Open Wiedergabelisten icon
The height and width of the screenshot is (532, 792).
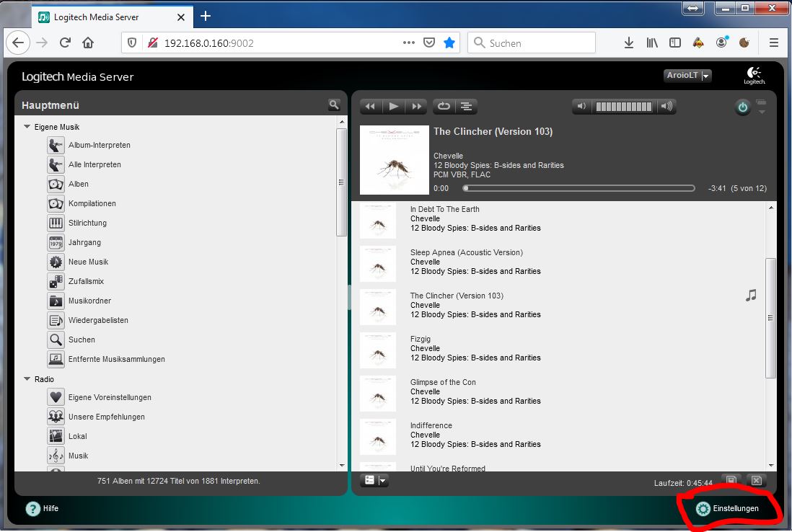tap(56, 321)
